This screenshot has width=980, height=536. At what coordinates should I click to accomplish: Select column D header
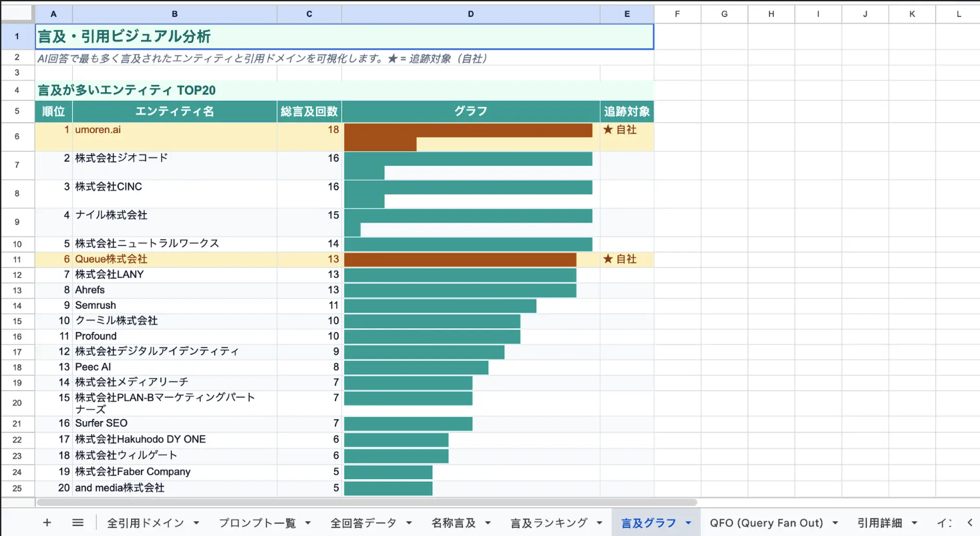471,14
